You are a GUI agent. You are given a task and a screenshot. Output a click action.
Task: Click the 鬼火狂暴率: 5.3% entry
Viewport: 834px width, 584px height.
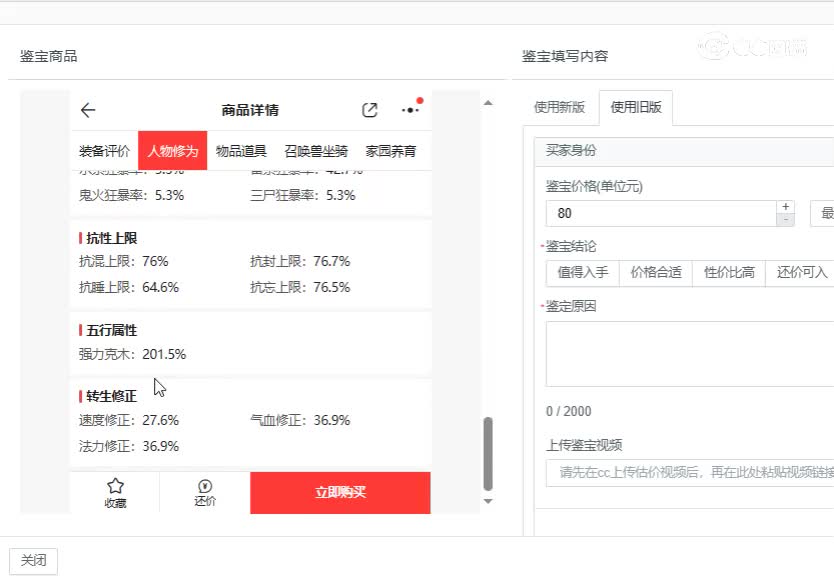[131, 196]
